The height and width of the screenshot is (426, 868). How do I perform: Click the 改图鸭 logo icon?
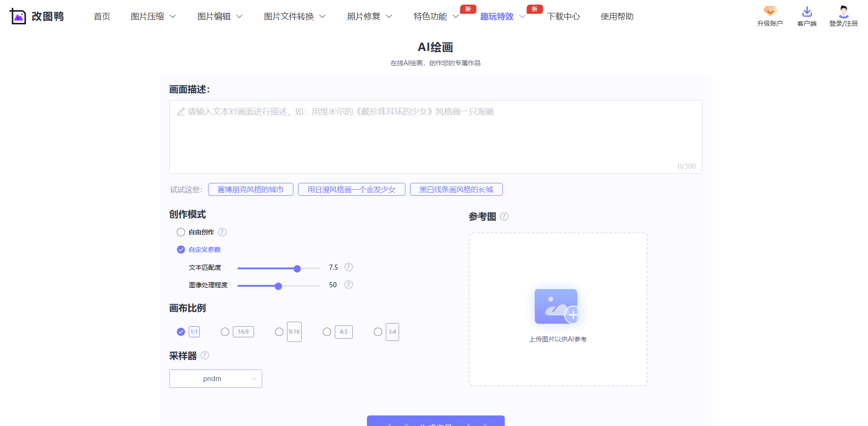(18, 15)
